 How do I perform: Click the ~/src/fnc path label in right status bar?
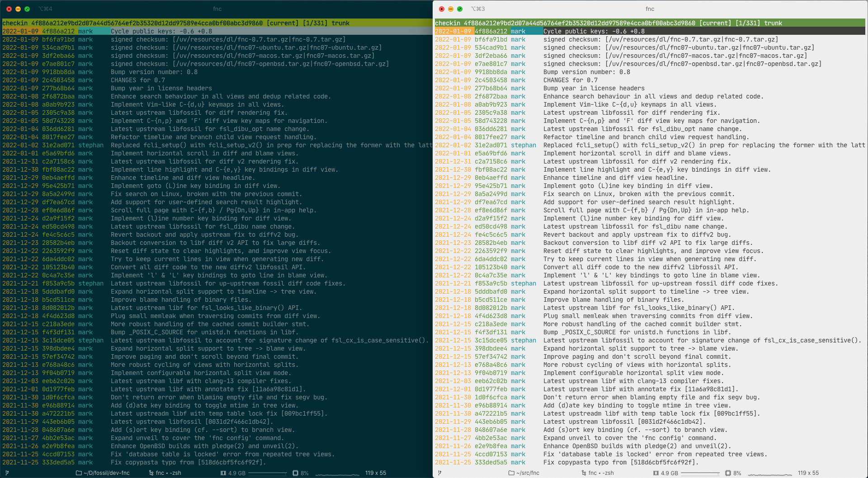pos(528,473)
